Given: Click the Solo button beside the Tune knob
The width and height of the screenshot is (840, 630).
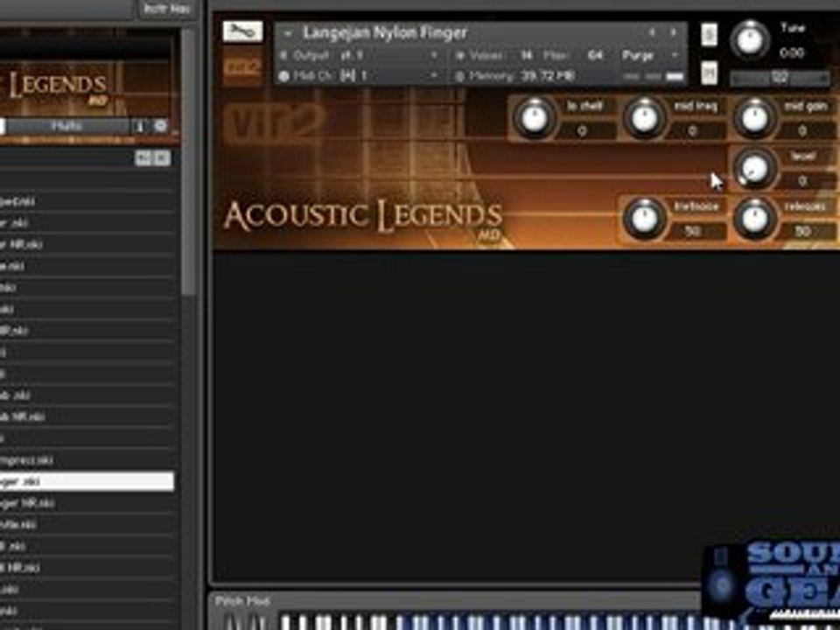Looking at the screenshot, I should (710, 35).
